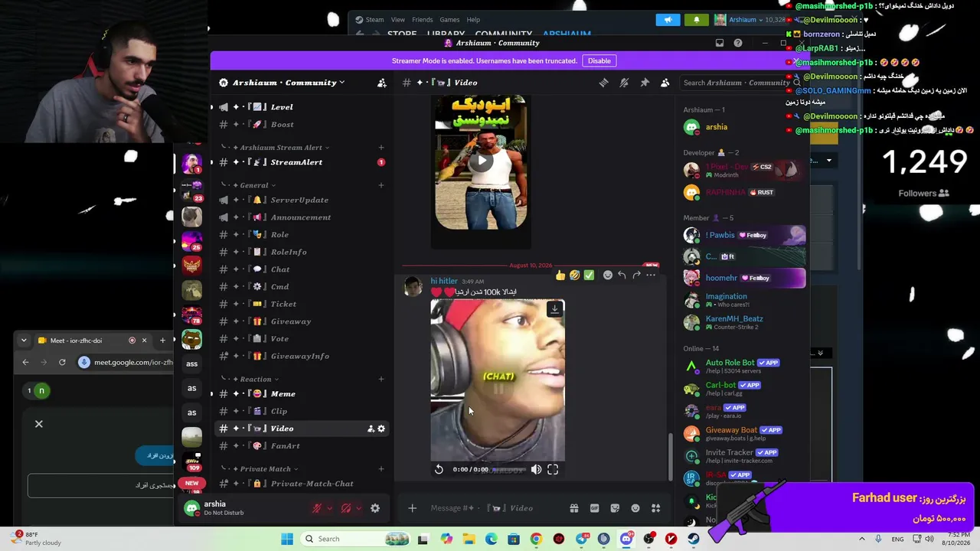Open the Threads icon in channel header

[x=604, y=83]
